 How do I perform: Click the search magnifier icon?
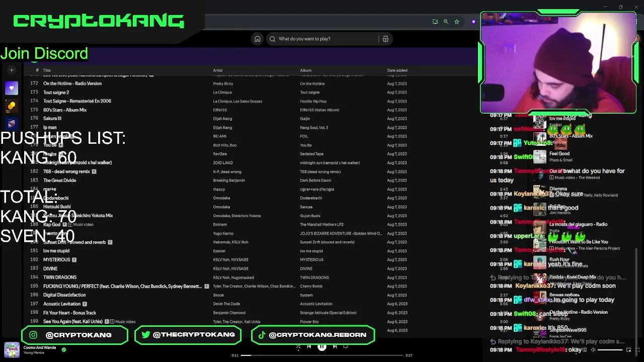coord(273,39)
